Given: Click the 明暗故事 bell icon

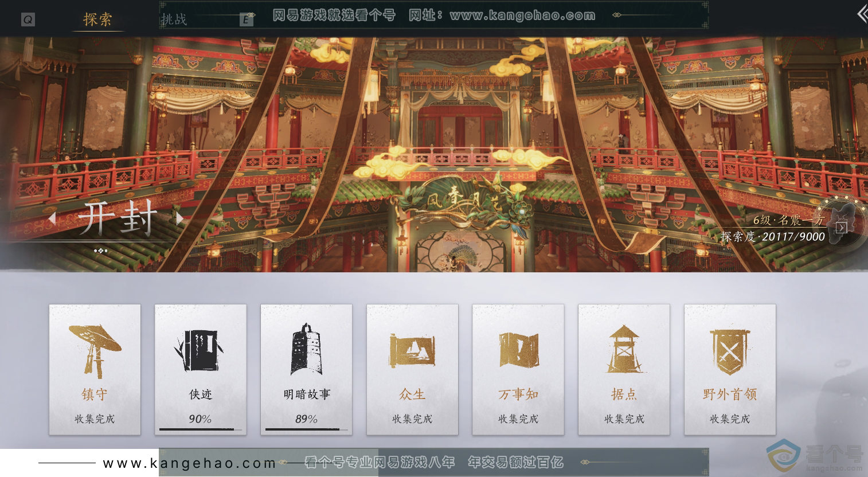Looking at the screenshot, I should (306, 349).
